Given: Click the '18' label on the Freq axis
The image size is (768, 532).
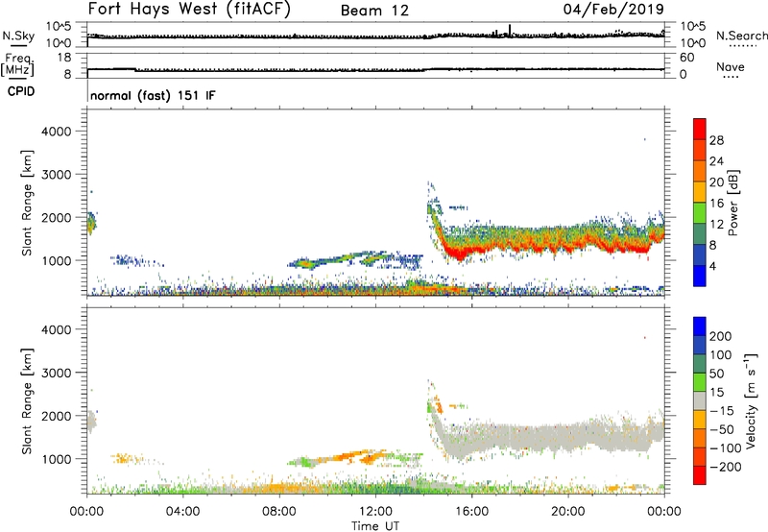Looking at the screenshot, I should click(x=63, y=58).
